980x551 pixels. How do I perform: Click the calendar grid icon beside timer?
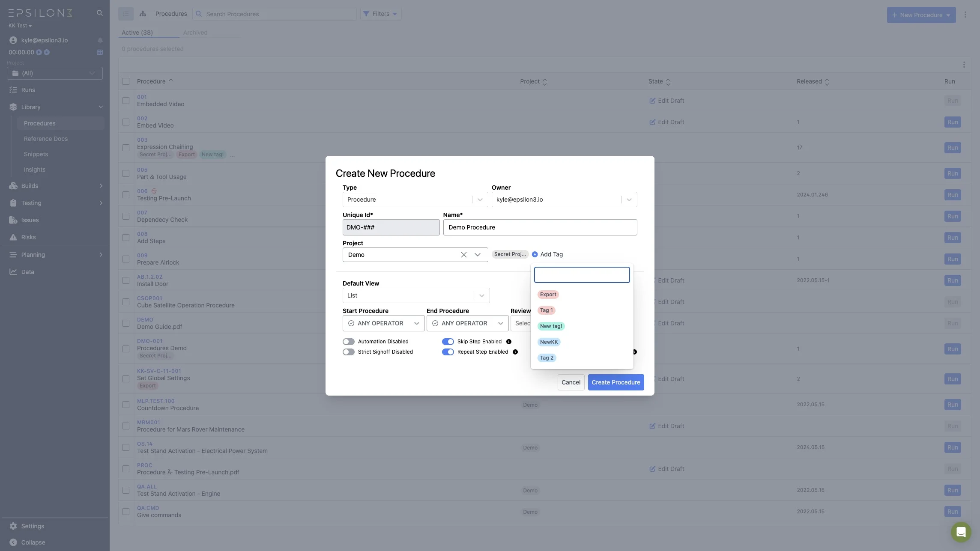pos(100,52)
